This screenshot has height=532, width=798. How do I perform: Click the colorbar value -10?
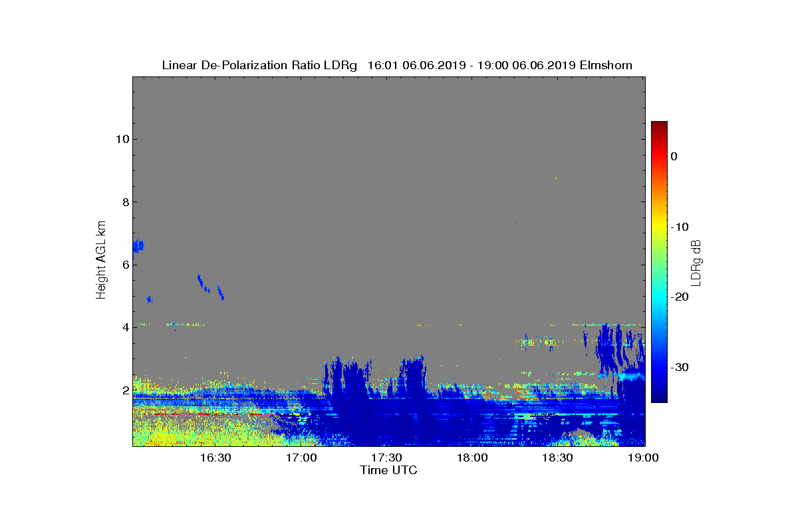(679, 227)
